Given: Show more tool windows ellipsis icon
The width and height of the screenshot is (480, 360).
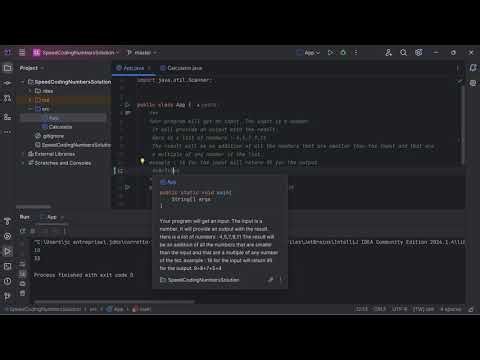Looking at the screenshot, I should click(x=7, y=132).
